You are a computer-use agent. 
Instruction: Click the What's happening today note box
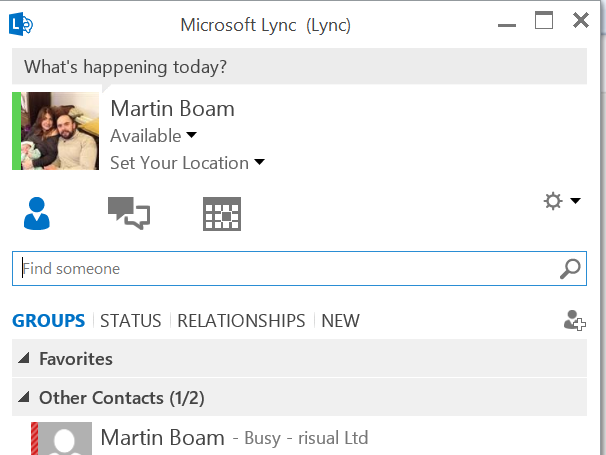click(300, 68)
